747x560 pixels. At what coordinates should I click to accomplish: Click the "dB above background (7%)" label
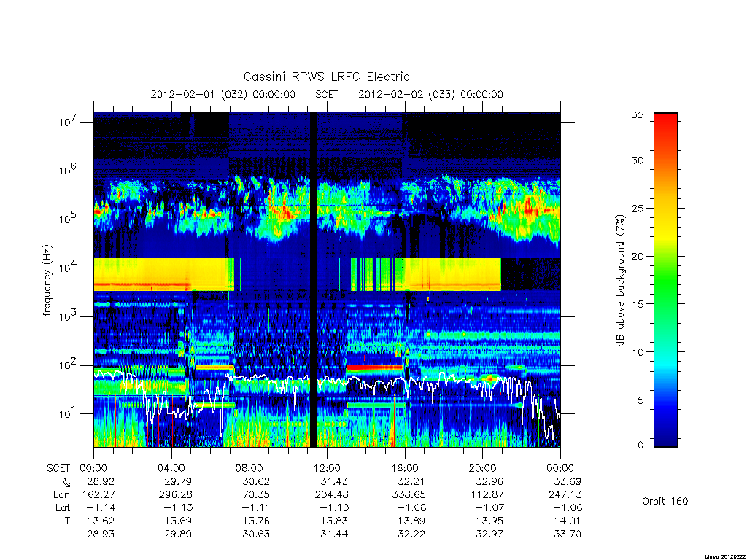620,281
